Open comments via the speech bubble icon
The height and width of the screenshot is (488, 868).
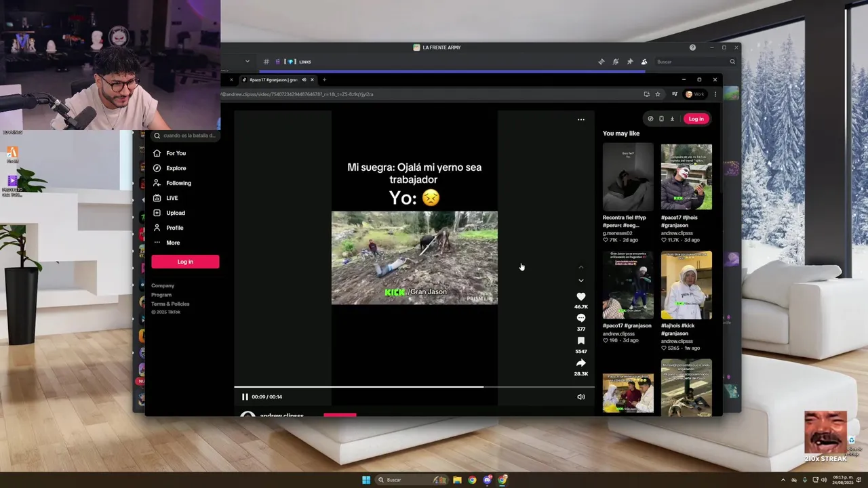[x=580, y=318]
